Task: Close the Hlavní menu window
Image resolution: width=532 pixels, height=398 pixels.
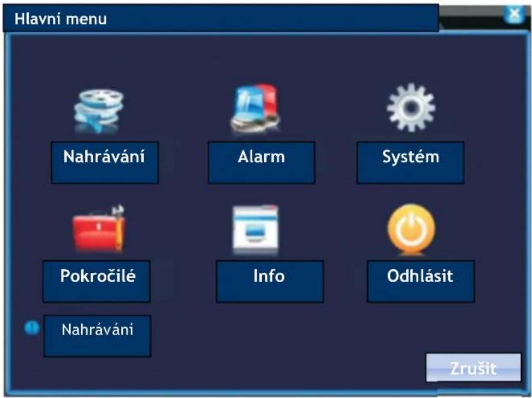Action: [x=515, y=14]
